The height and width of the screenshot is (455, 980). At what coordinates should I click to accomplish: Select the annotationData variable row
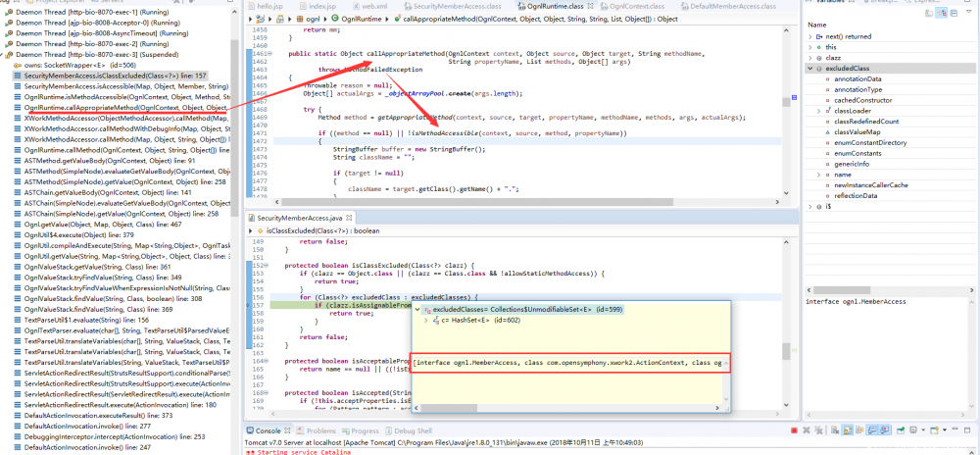tap(857, 79)
